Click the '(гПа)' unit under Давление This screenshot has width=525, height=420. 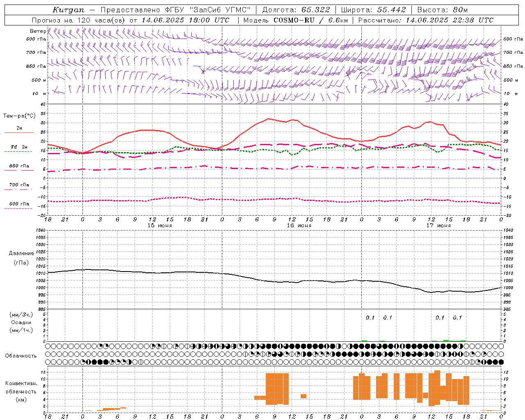click(x=21, y=263)
